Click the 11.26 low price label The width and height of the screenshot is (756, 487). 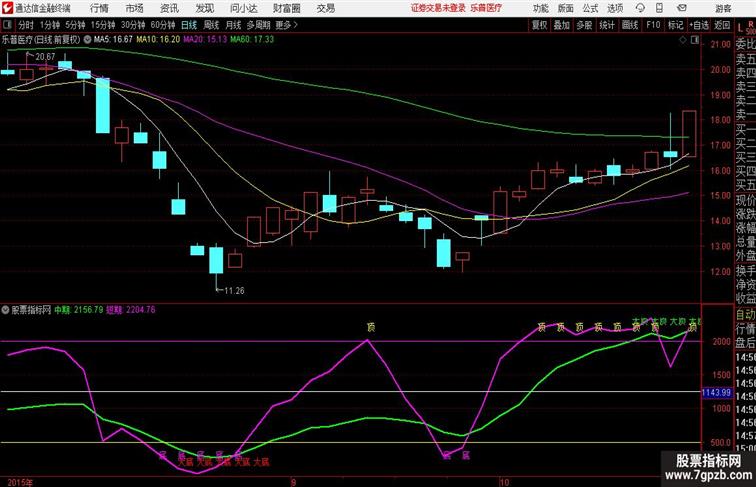(x=234, y=291)
